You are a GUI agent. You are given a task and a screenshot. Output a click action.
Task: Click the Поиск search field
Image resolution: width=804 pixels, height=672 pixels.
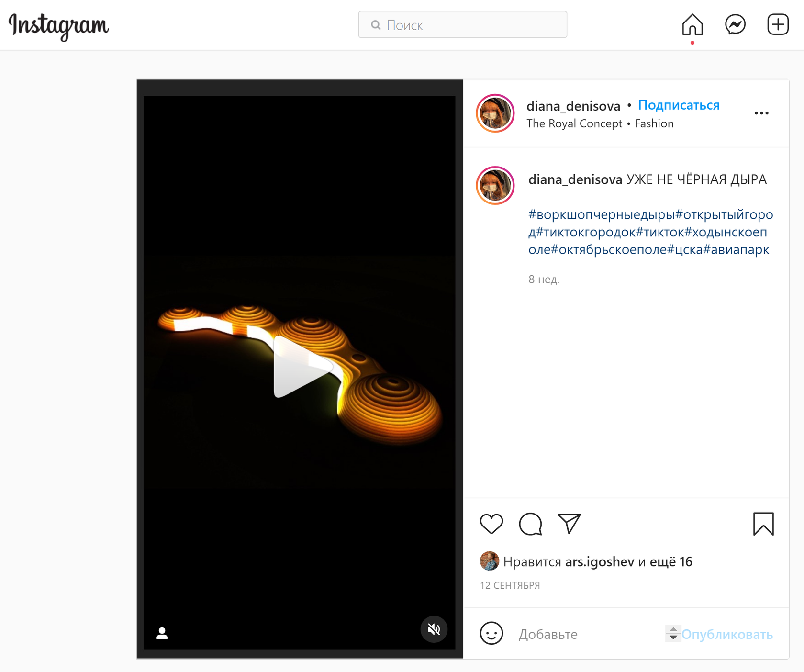[462, 25]
